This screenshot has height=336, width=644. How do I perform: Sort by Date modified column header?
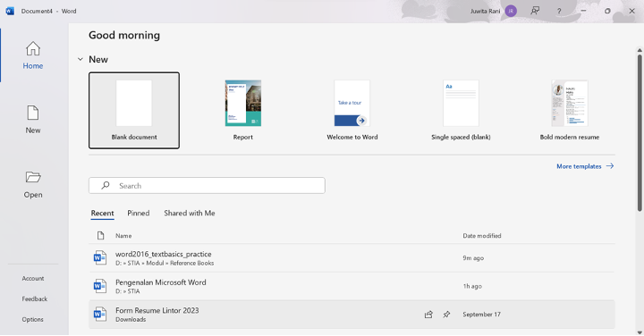(x=482, y=236)
